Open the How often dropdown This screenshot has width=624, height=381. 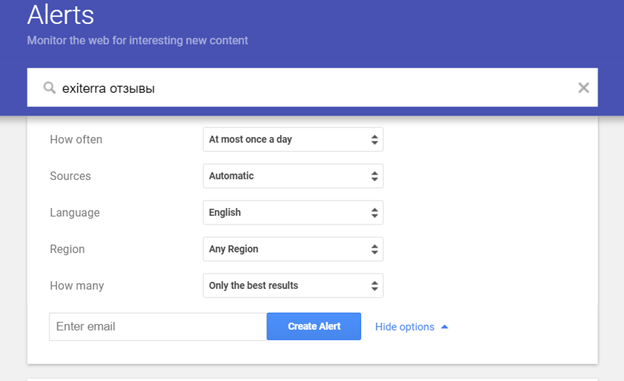click(293, 139)
